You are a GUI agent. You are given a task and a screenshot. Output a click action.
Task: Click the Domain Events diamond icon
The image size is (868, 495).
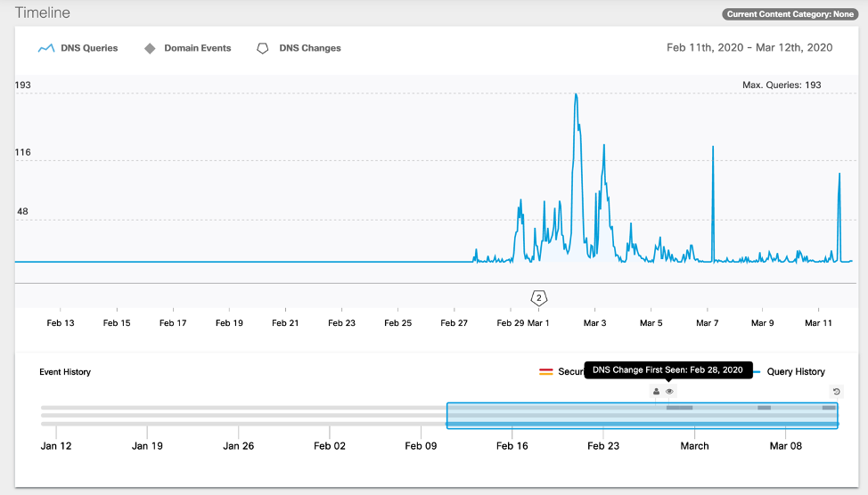tap(150, 48)
